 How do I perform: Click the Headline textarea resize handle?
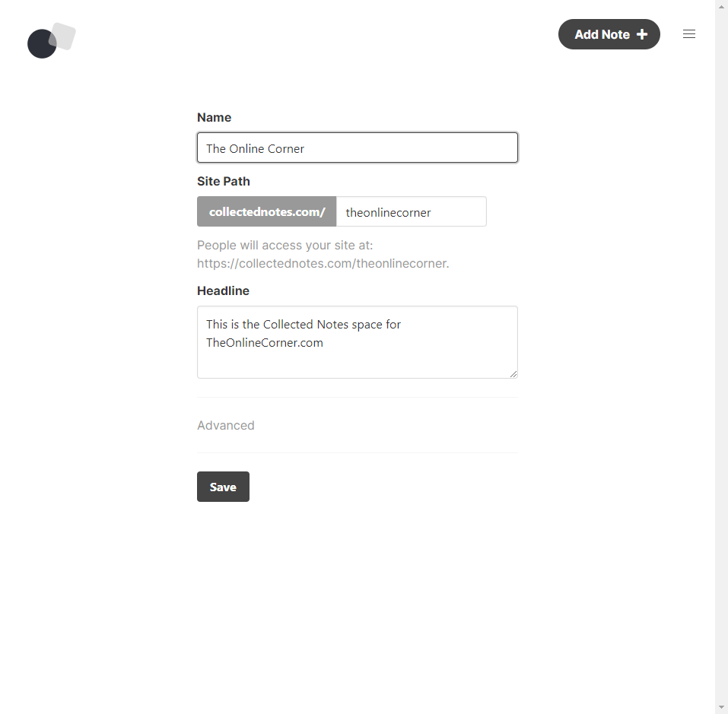tap(513, 373)
